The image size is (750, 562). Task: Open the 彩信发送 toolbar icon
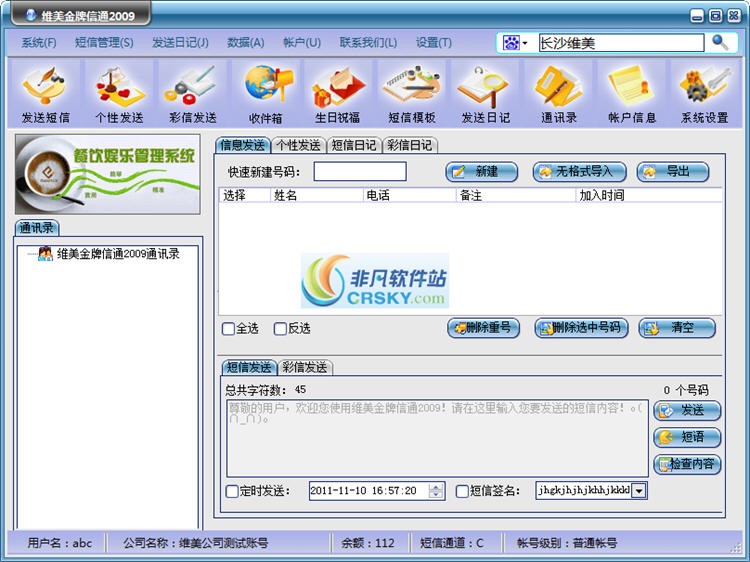point(192,94)
